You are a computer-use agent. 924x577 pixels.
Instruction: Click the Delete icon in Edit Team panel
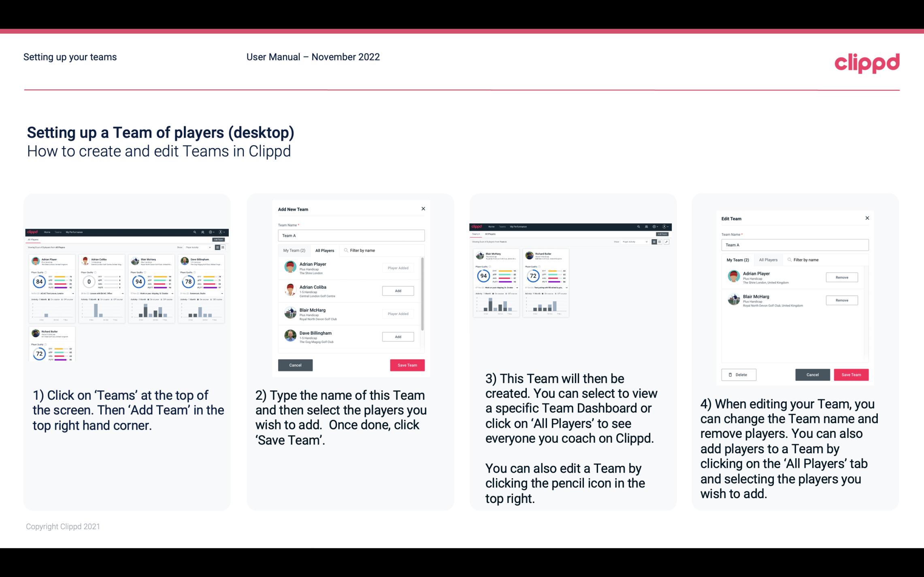(739, 374)
